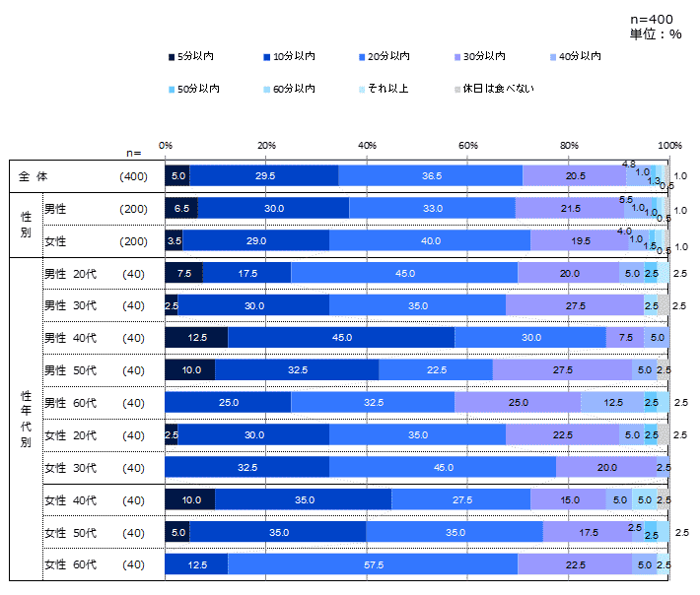This screenshot has height=595, width=700.
Task: Select the 57.5 segment in 女性 60代 bar
Action: 373,565
